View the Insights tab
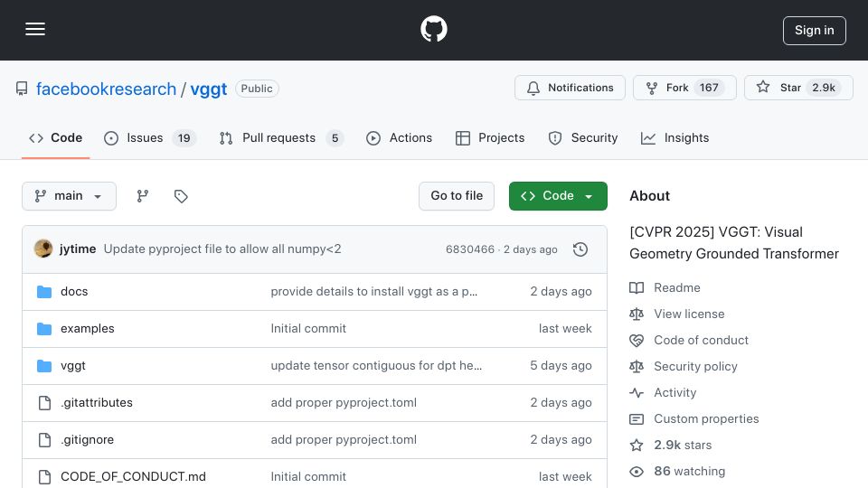This screenshot has height=488, width=868. [675, 137]
